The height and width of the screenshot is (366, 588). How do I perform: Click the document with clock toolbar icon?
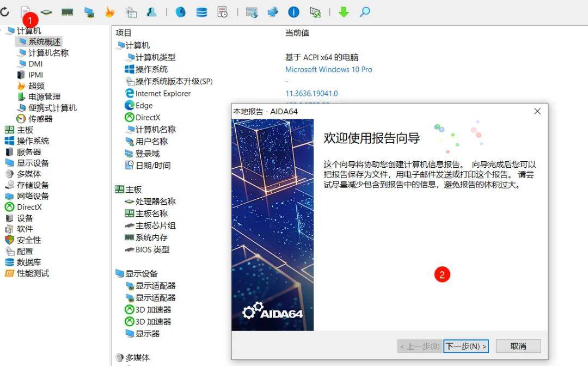222,13
